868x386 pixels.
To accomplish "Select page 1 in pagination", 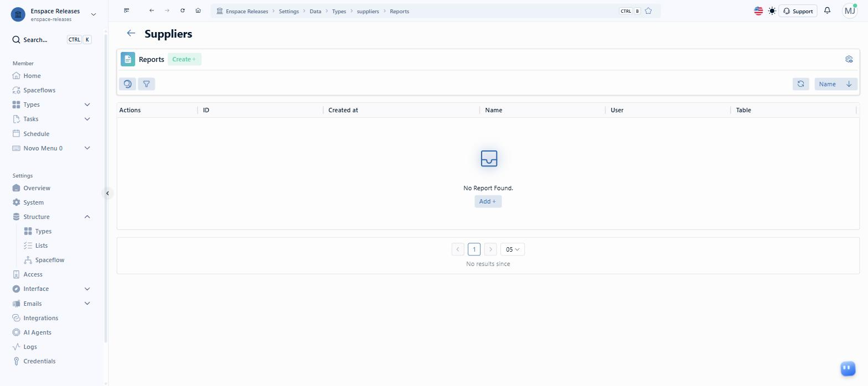I will click(474, 249).
